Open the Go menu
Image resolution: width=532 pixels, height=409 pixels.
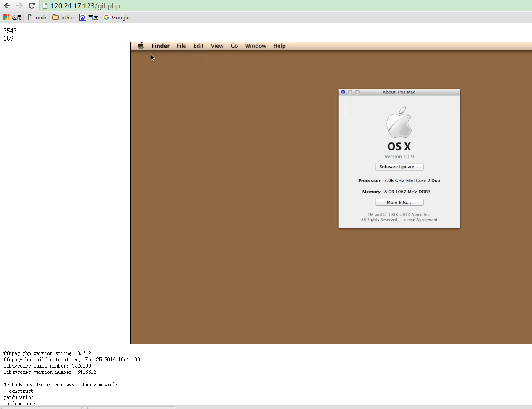[x=234, y=46]
